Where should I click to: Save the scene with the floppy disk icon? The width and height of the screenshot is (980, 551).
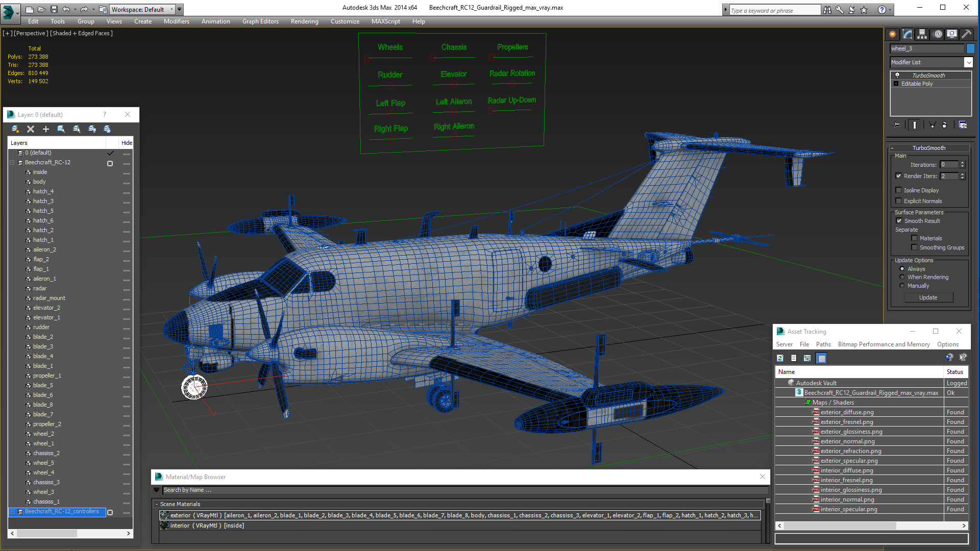(54, 9)
